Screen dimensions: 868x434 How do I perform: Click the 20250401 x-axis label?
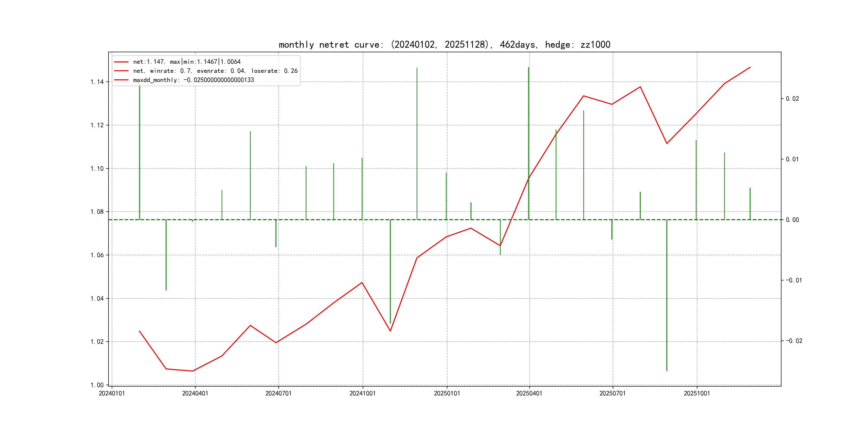tap(529, 393)
